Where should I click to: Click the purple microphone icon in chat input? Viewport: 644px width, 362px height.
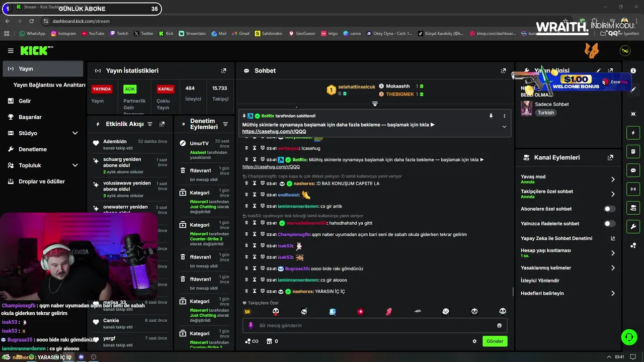(x=251, y=325)
